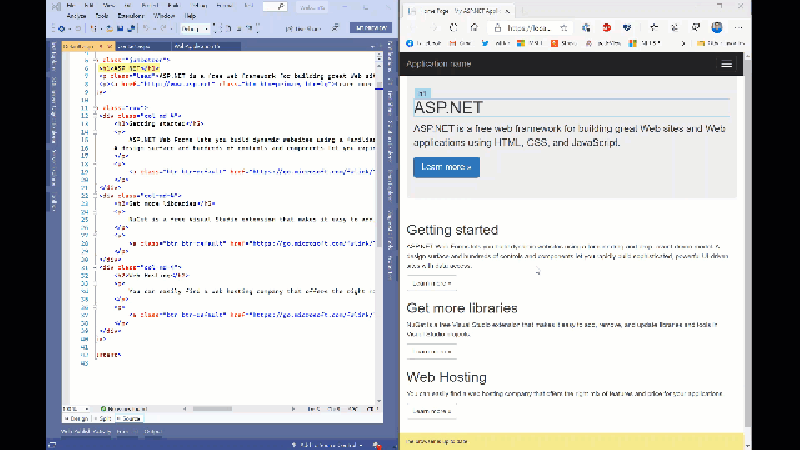Image resolution: width=800 pixels, height=450 pixels.
Task: Click the blue Learn more button
Action: click(x=446, y=167)
